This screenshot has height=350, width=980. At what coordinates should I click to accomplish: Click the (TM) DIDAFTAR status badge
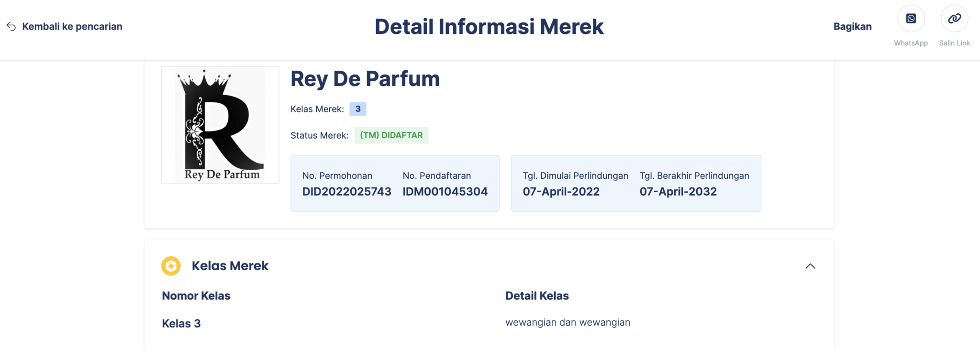(391, 135)
